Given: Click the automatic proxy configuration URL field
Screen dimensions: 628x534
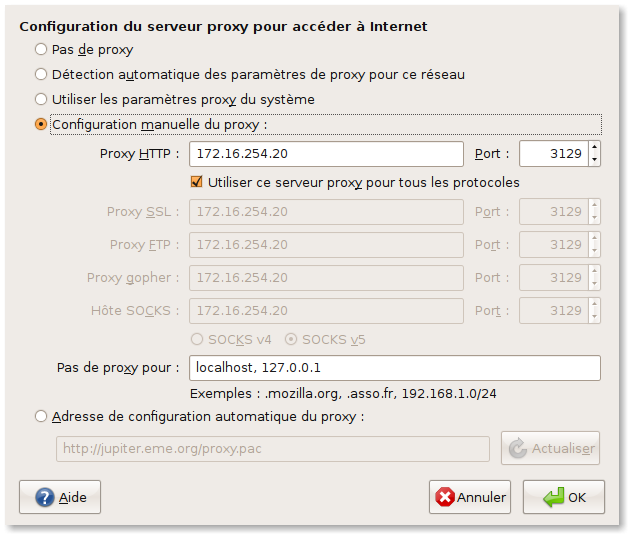Looking at the screenshot, I should tap(272, 449).
